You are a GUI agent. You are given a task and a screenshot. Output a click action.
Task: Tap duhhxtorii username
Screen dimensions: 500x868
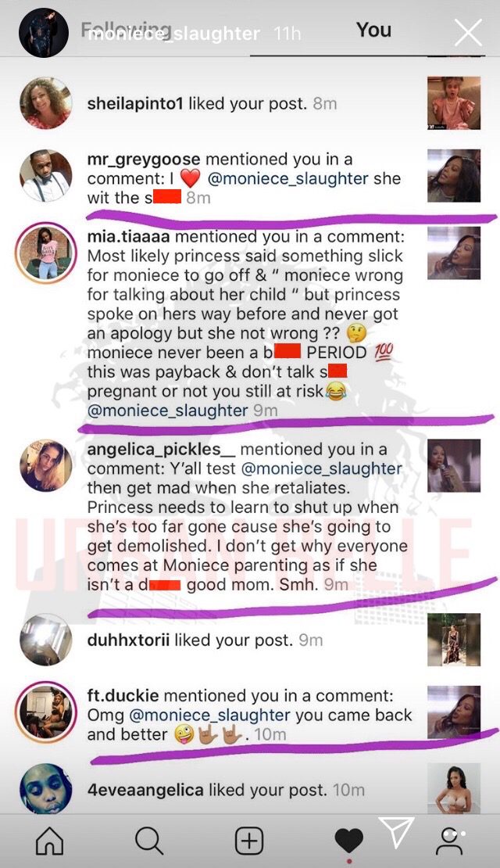(129, 640)
